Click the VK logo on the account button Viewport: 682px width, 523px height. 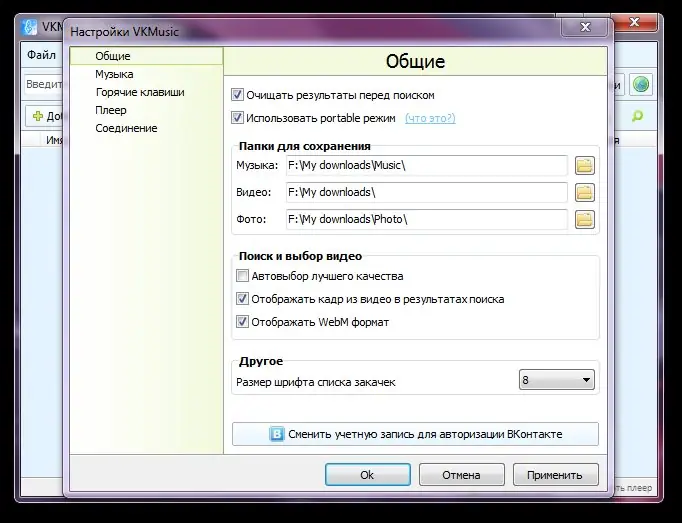[x=277, y=434]
